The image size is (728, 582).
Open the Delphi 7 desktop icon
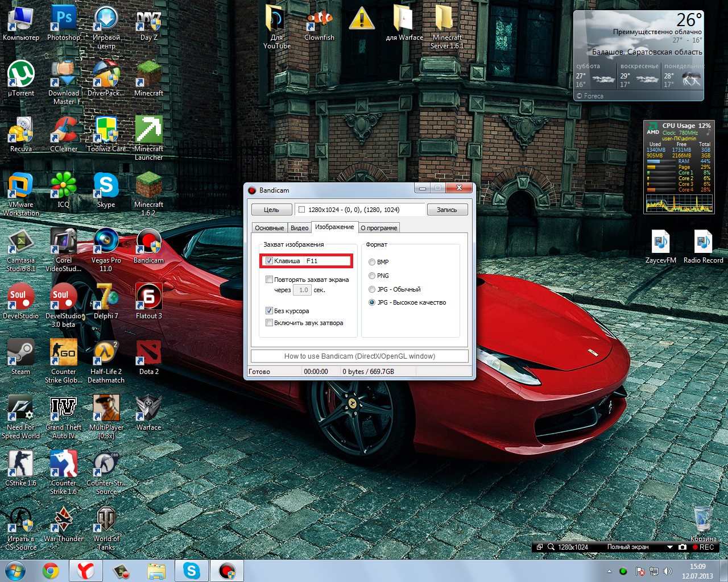click(106, 302)
